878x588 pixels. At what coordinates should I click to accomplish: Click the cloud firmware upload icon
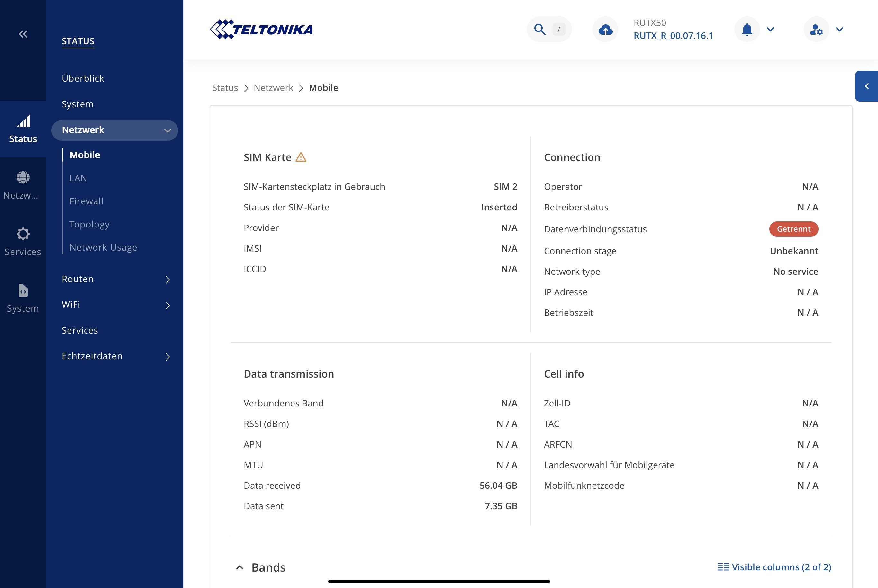(605, 29)
